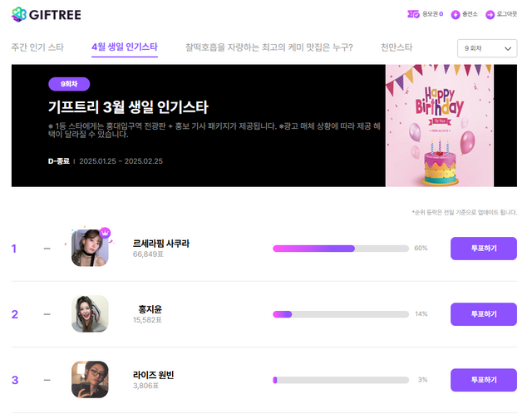The image size is (532, 414).
Task: Vote for 르세라핌 사쿠라 with 투표하기
Action: [483, 249]
